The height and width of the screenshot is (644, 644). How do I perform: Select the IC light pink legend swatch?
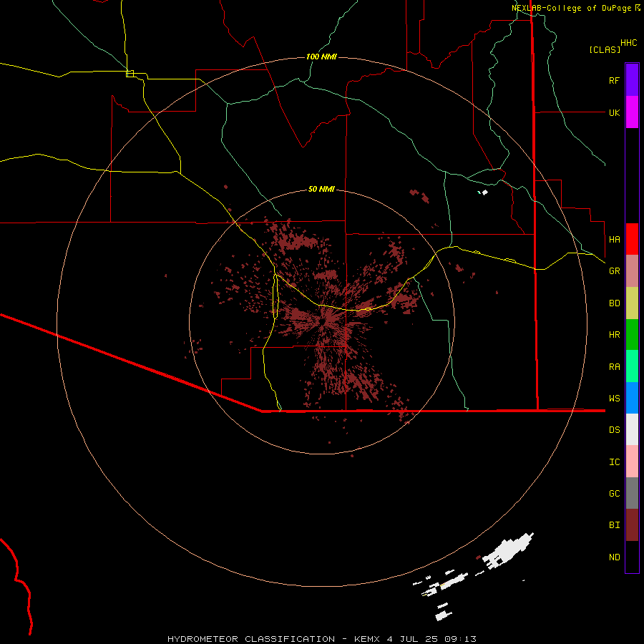632,462
